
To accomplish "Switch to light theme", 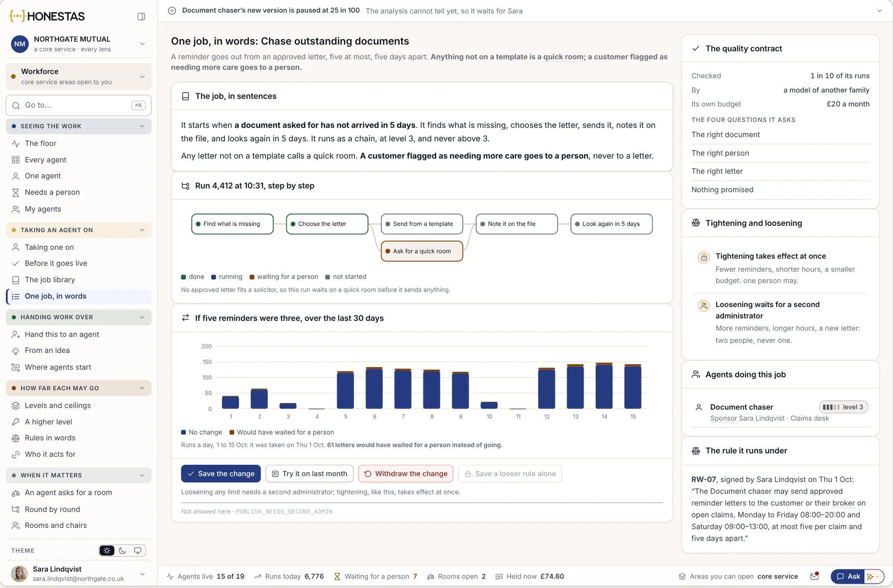I will click(107, 551).
